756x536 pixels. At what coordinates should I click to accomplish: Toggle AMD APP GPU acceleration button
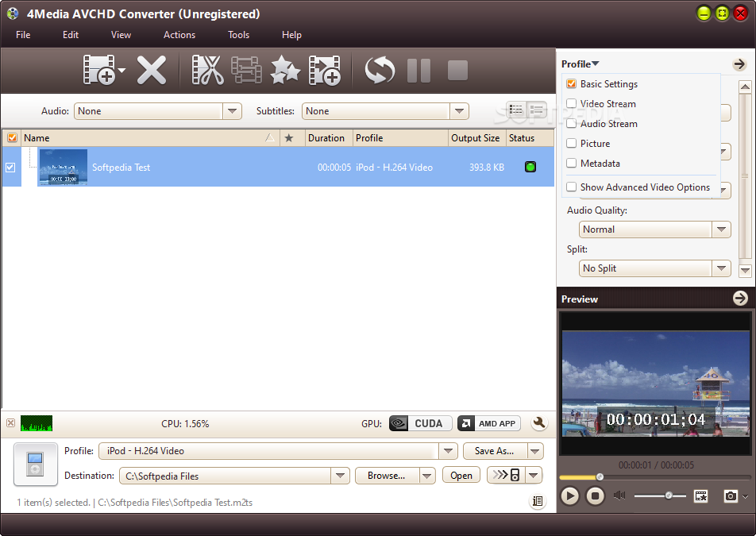pyautogui.click(x=489, y=423)
